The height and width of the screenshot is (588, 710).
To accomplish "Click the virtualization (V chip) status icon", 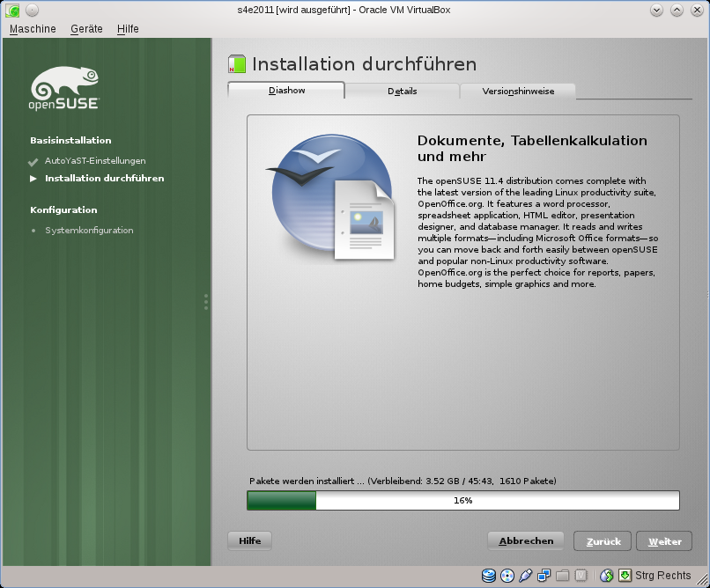I will pyautogui.click(x=581, y=576).
